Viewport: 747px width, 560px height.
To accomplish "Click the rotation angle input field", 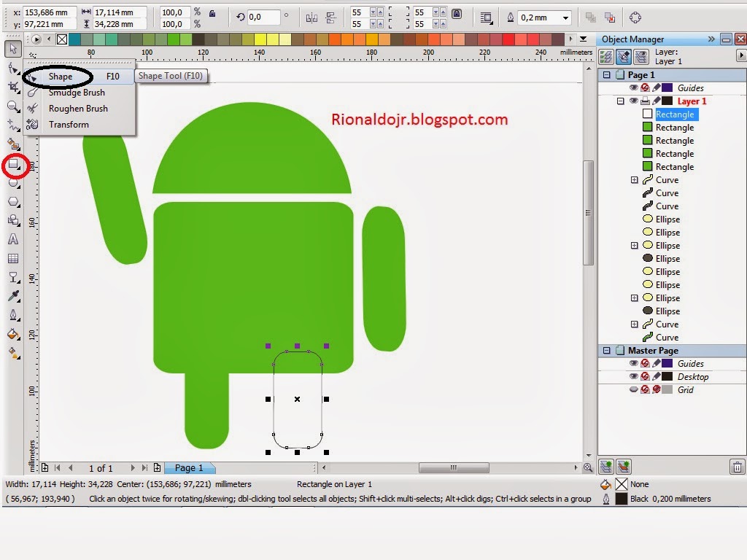I will click(x=263, y=17).
